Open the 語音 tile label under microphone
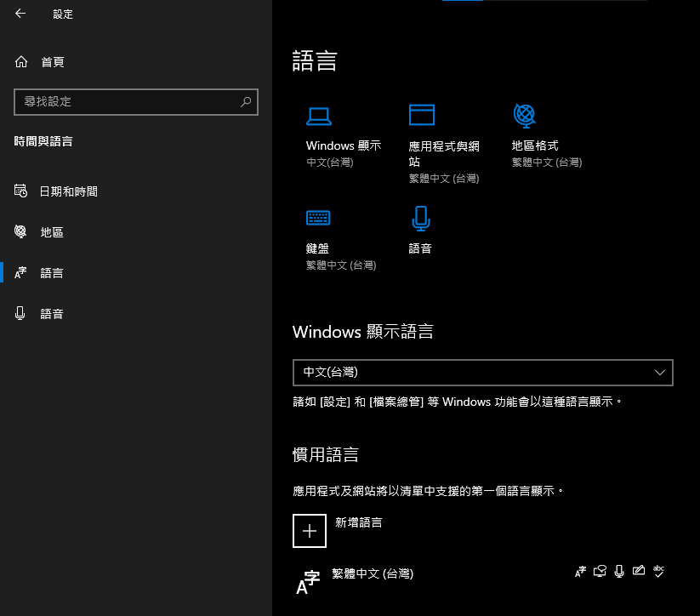Screen dimensions: 700x616 tap(420, 248)
